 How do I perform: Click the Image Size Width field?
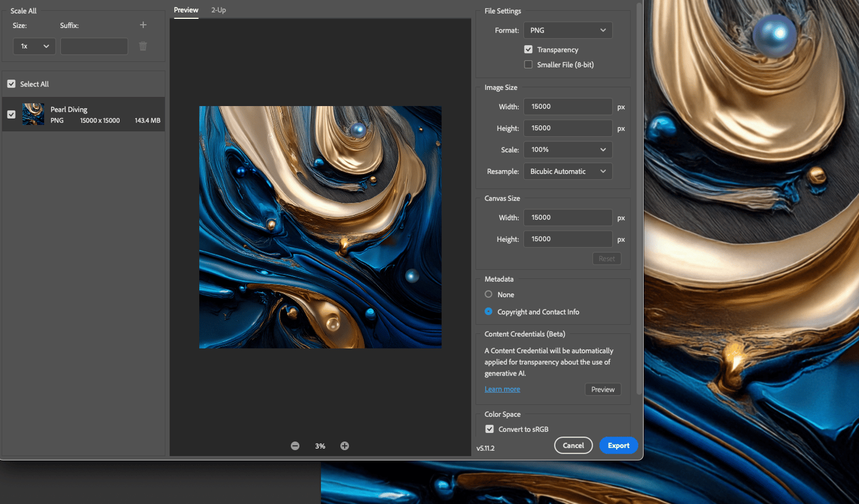point(568,107)
